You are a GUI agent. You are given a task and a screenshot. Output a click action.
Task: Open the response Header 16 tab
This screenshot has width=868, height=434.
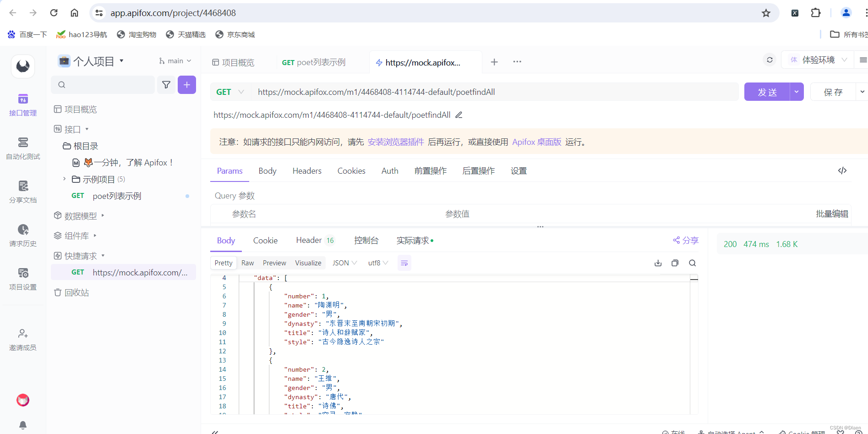(316, 241)
